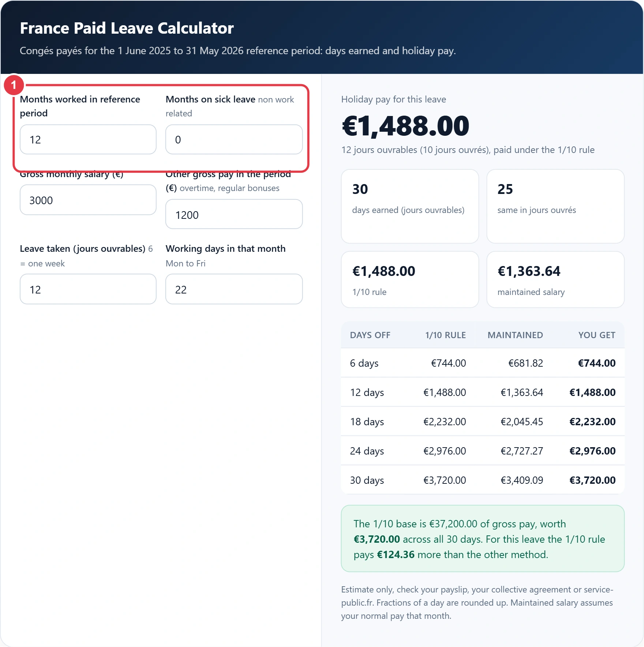Edit the leave taken jours ouvrables field

point(88,289)
